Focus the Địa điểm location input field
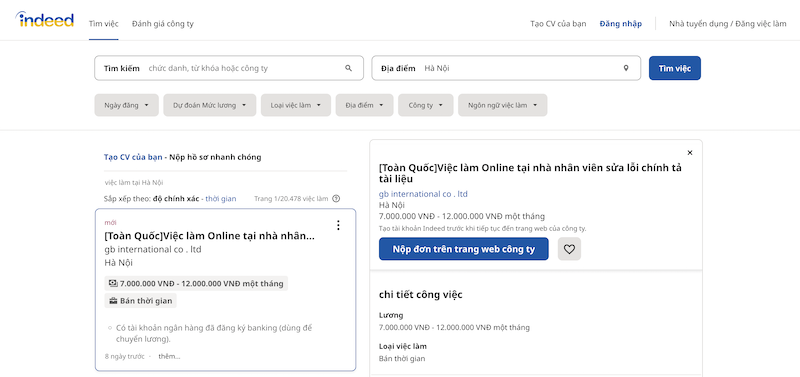Image resolution: width=800 pixels, height=377 pixels. [506, 68]
